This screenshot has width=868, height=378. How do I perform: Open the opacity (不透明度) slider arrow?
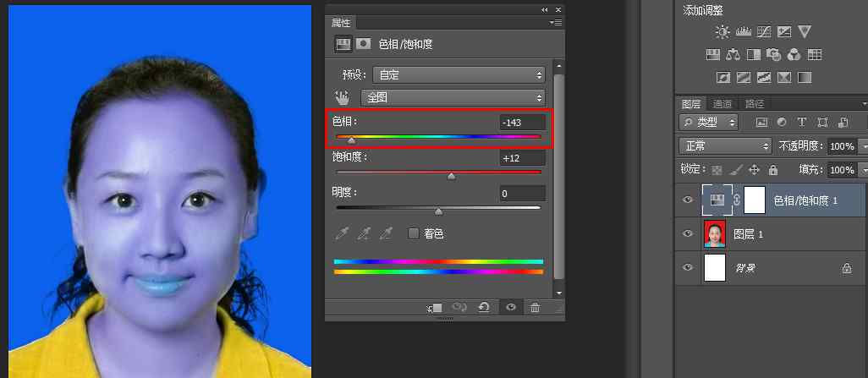[863, 146]
